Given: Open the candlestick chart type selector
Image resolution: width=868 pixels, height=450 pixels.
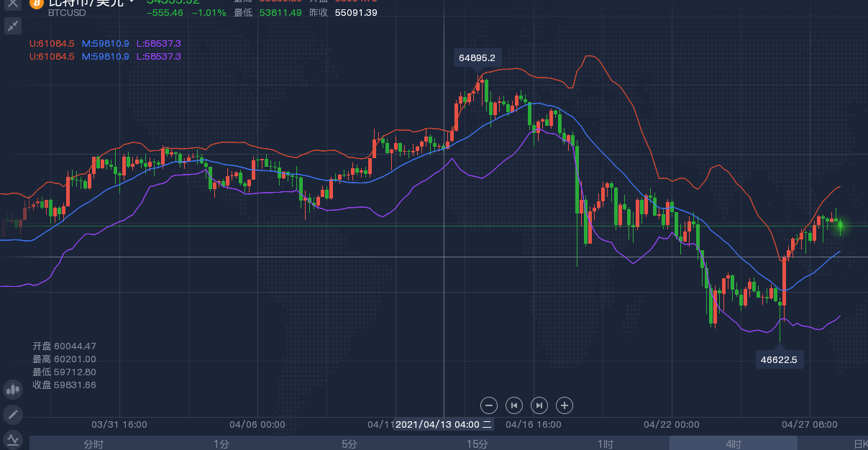Looking at the screenshot, I should (13, 390).
